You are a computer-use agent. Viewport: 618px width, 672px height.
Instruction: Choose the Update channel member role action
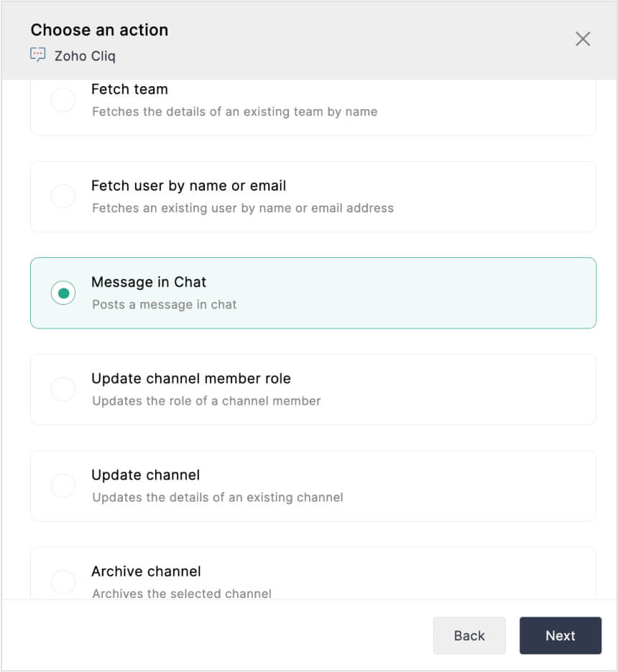(63, 389)
